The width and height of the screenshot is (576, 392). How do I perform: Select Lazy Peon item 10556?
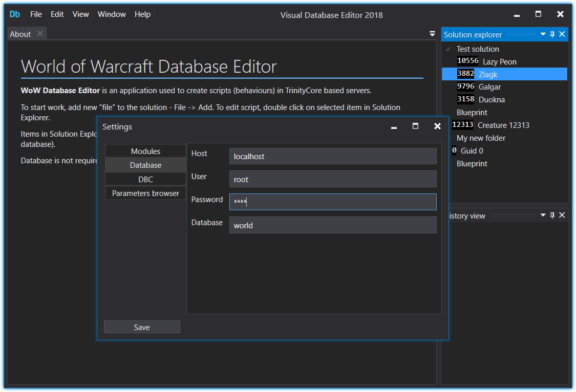coord(486,61)
